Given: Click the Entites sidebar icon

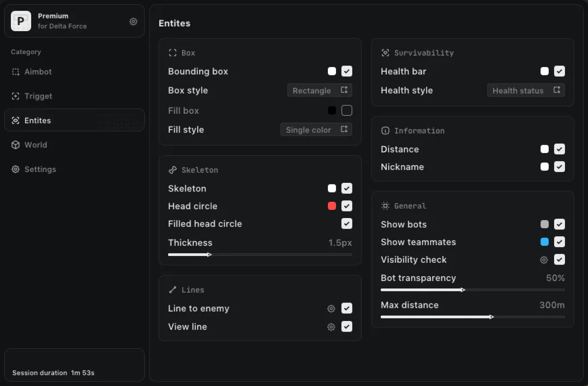Looking at the screenshot, I should (16, 121).
